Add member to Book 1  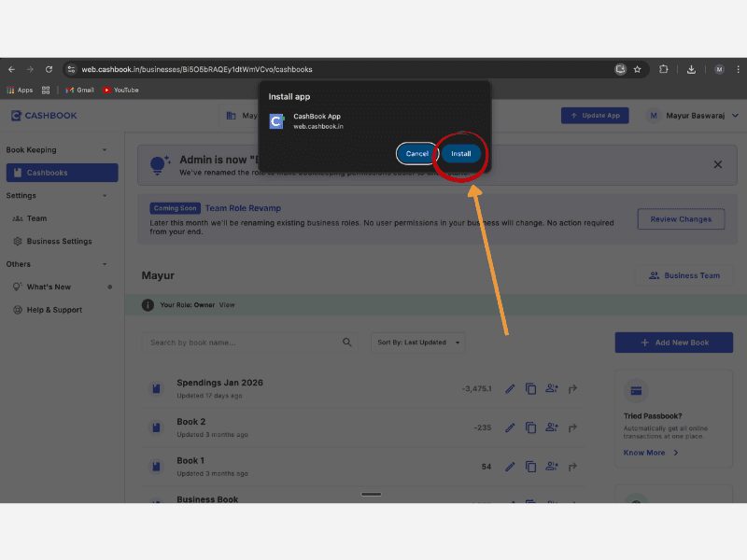click(552, 467)
